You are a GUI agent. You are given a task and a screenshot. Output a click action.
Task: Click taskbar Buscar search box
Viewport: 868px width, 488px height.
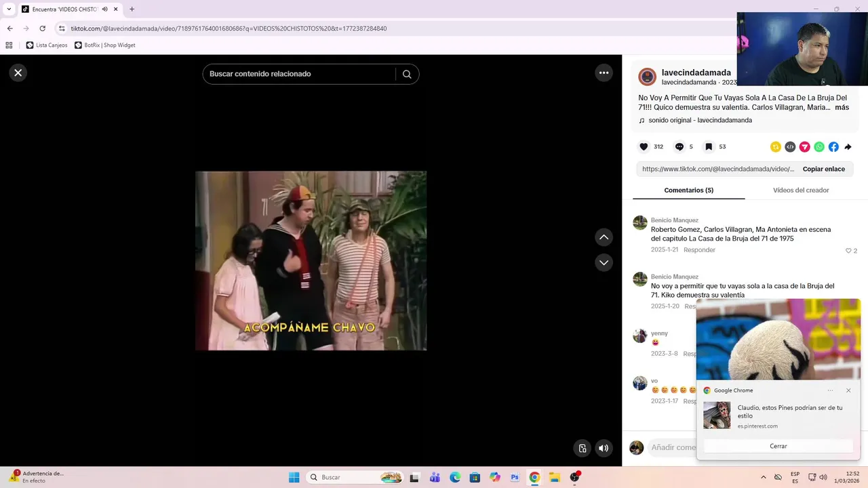[355, 477]
